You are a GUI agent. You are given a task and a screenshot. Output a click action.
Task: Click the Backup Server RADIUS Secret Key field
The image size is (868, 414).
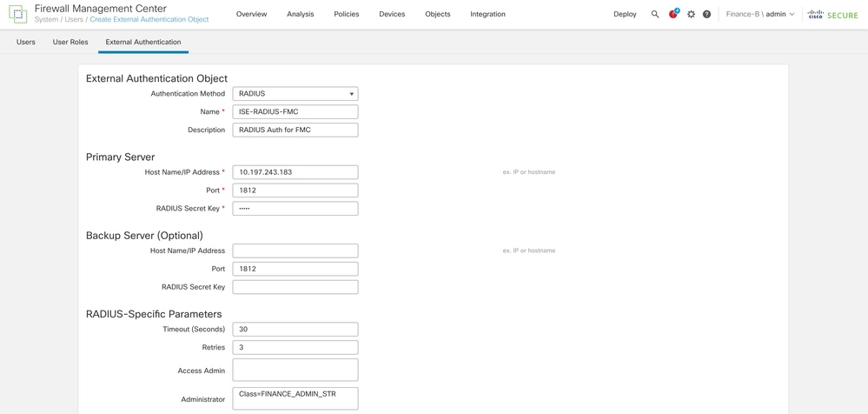(x=295, y=288)
